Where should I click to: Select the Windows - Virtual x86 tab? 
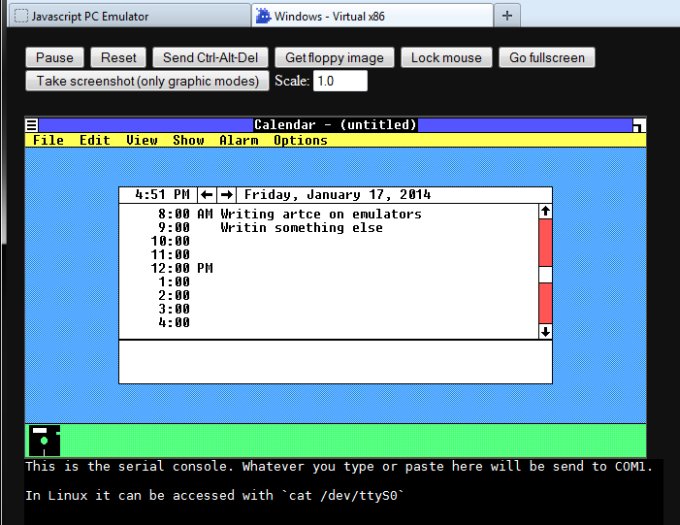(x=372, y=16)
